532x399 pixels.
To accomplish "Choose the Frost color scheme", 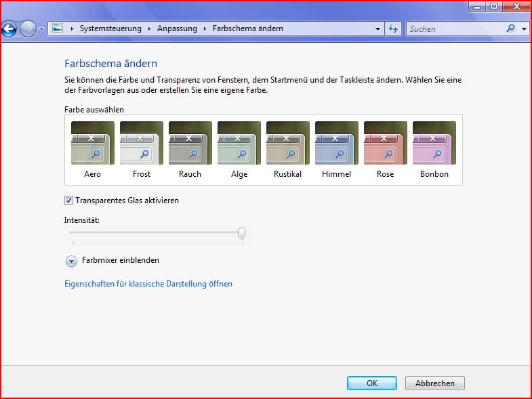I will [x=142, y=143].
